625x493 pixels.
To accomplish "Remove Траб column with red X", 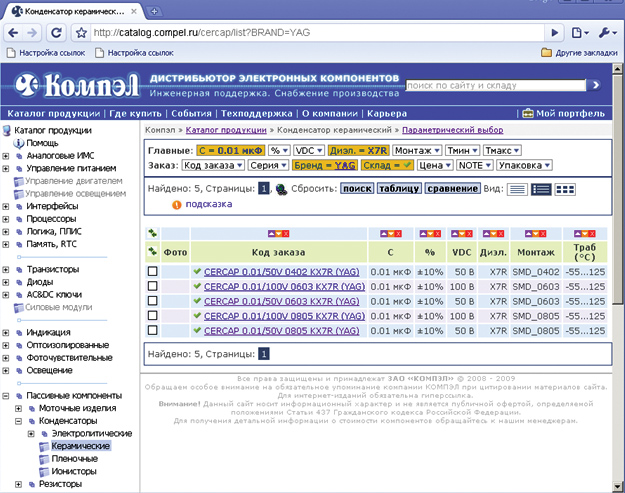I will pyautogui.click(x=592, y=234).
